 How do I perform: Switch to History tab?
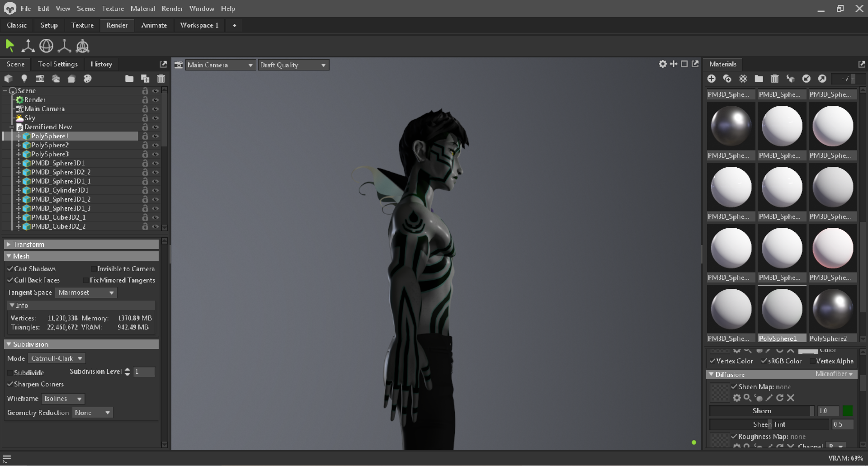[101, 64]
